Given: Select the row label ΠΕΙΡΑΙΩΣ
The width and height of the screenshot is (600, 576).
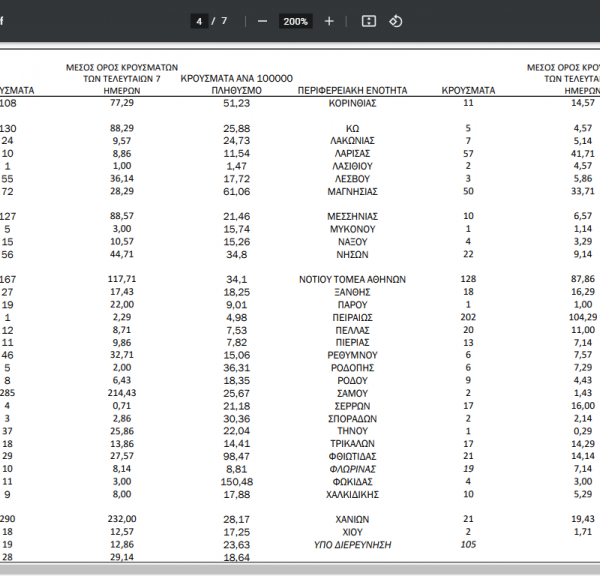Looking at the screenshot, I should point(352,318).
